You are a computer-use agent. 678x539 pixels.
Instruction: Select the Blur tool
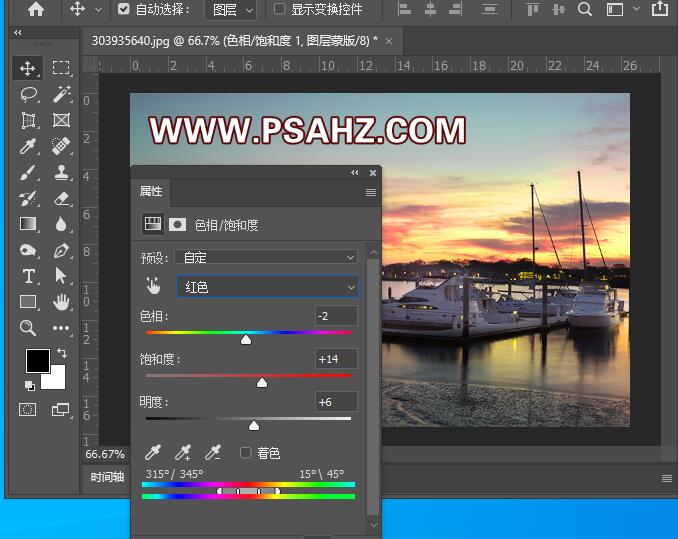pyautogui.click(x=61, y=224)
